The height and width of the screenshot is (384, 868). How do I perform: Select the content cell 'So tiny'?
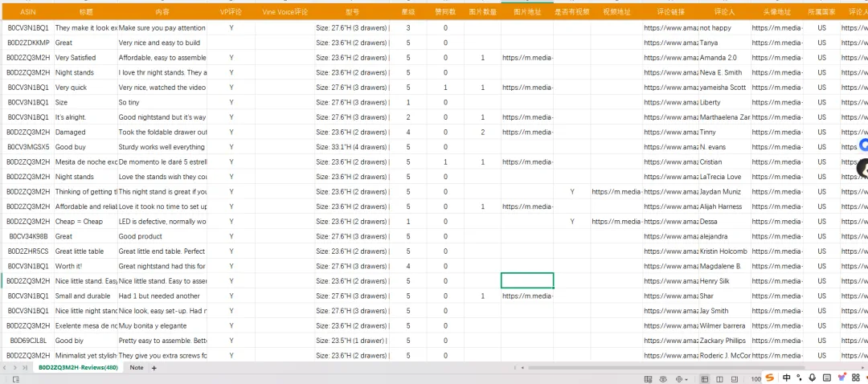tap(162, 102)
